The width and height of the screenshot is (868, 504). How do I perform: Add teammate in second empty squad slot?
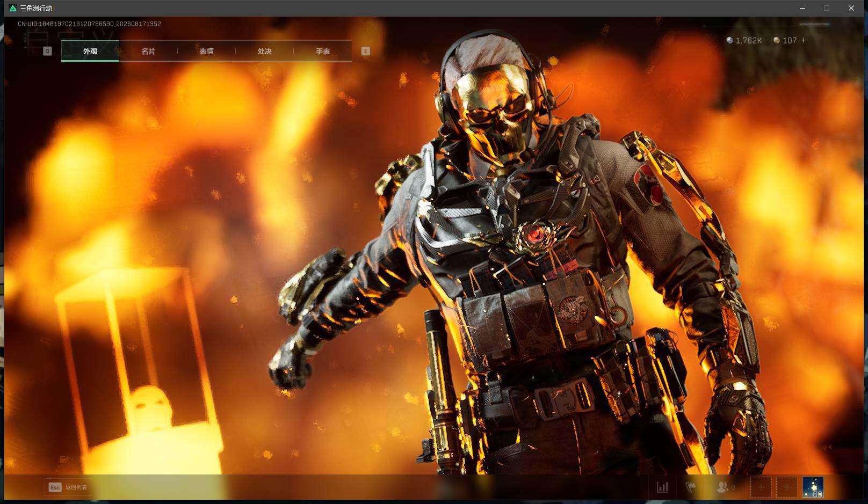tap(786, 487)
